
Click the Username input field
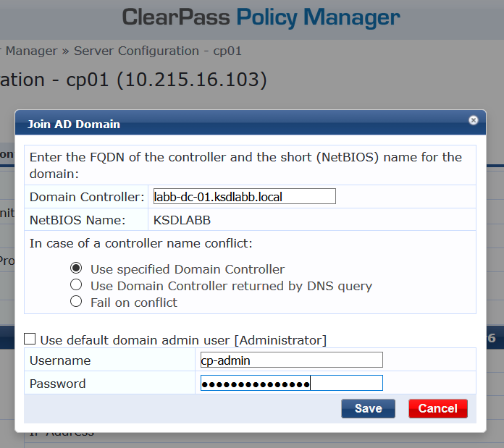click(x=292, y=360)
